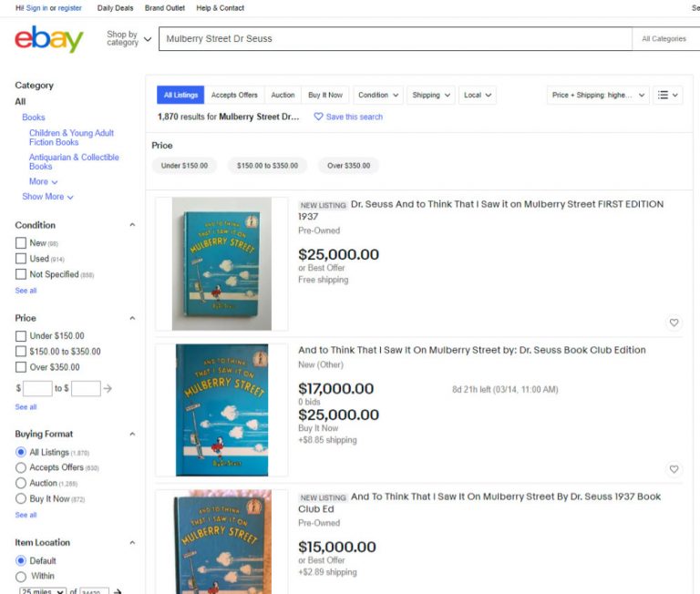
Task: Check the Over $350.00 price box
Action: (21, 367)
